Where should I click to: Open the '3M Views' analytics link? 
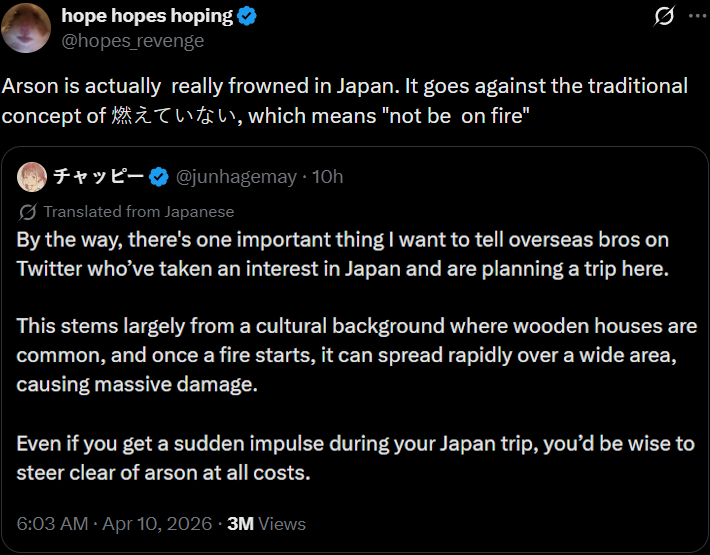[x=266, y=523]
